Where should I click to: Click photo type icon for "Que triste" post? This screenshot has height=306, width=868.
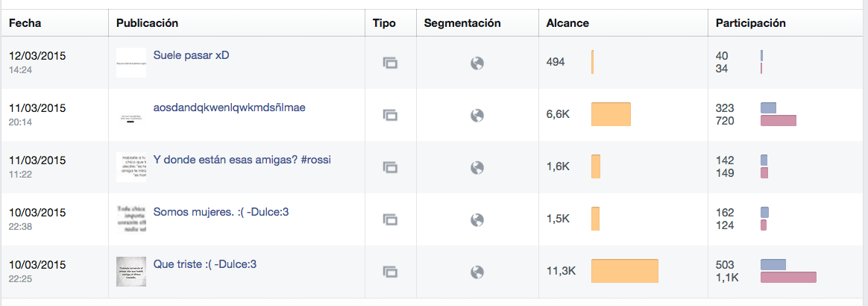(x=390, y=272)
